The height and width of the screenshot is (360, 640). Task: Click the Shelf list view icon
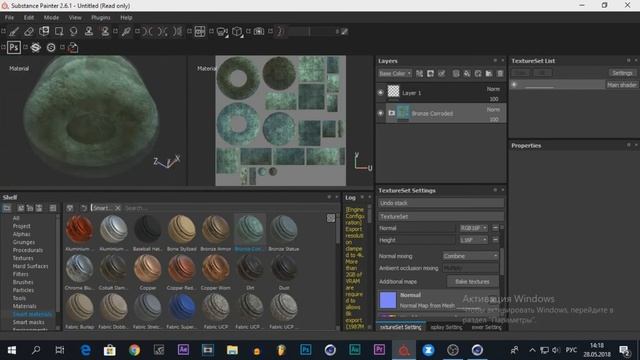[x=53, y=208]
